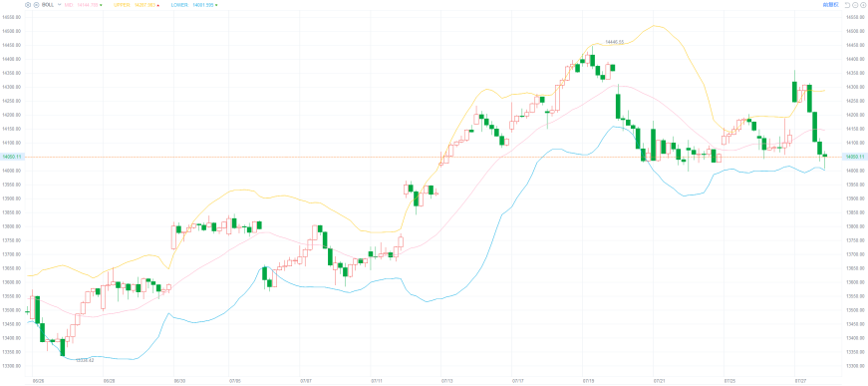868x386 pixels.
Task: Click the 06/28 date label on time axis
Action: pyautogui.click(x=109, y=381)
